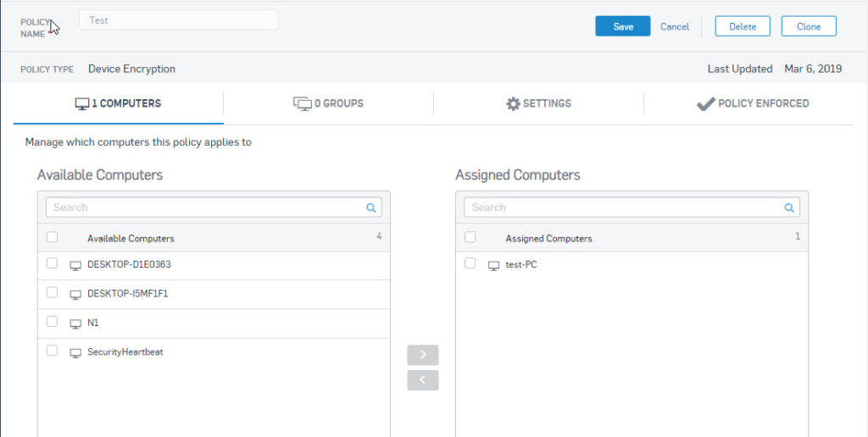Click the computer icon next to N1
Viewport: 868px width, 437px height.
[75, 324]
